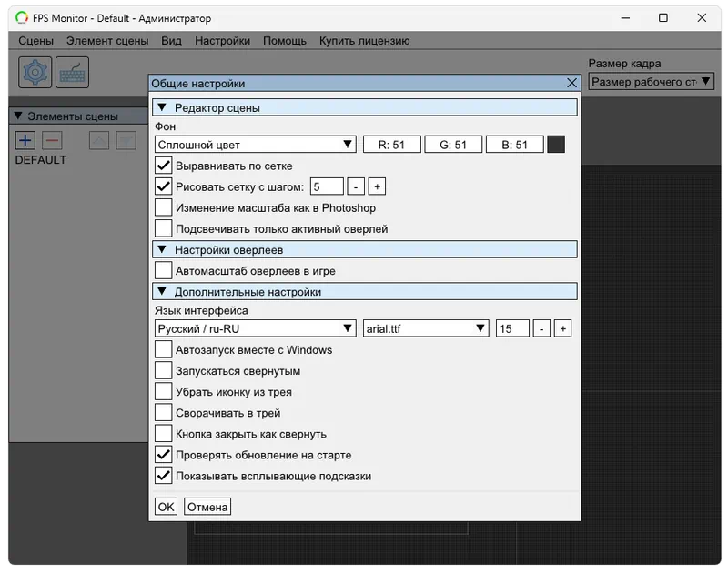The image size is (728, 574).
Task: Open hotkeys keyboard icon in toolbar
Action: [x=73, y=72]
